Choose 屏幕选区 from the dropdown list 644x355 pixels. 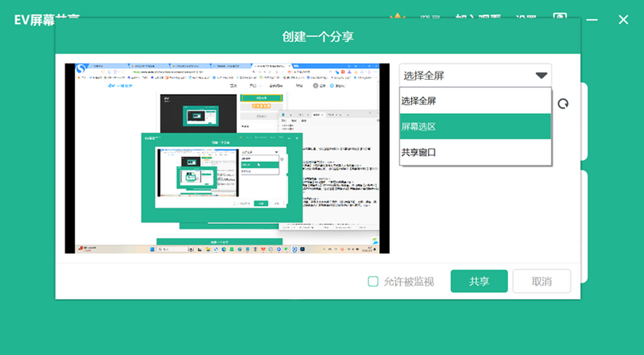coord(475,127)
